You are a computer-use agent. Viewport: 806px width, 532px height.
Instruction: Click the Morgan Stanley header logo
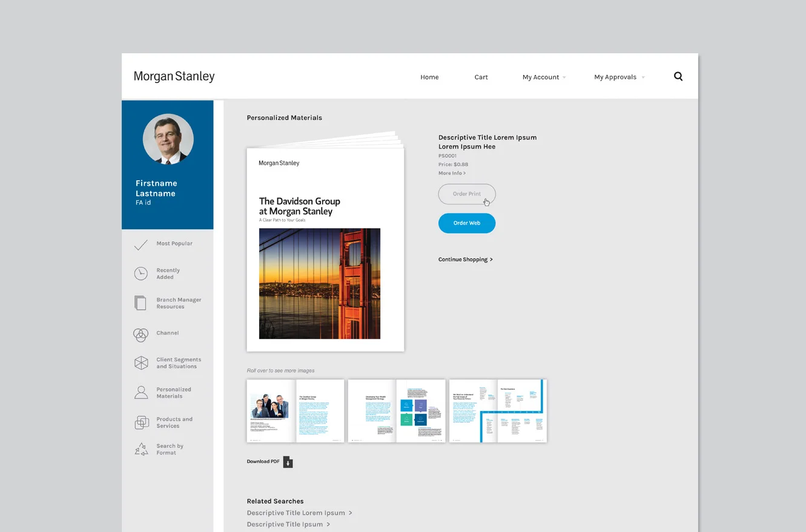(174, 77)
